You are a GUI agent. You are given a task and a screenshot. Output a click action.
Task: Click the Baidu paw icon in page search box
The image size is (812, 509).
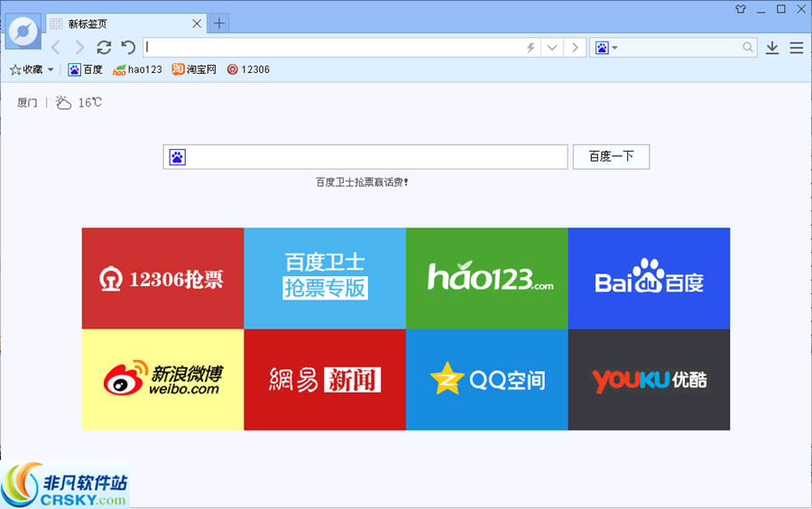pos(177,157)
